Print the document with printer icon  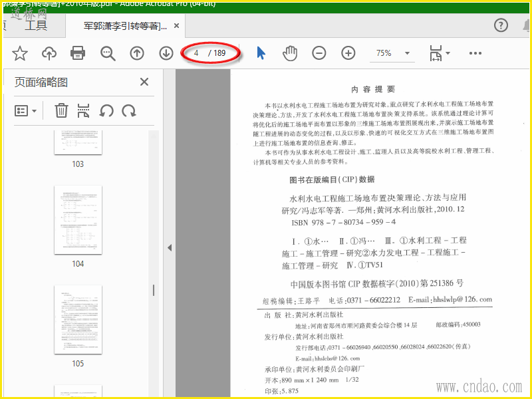(78, 53)
